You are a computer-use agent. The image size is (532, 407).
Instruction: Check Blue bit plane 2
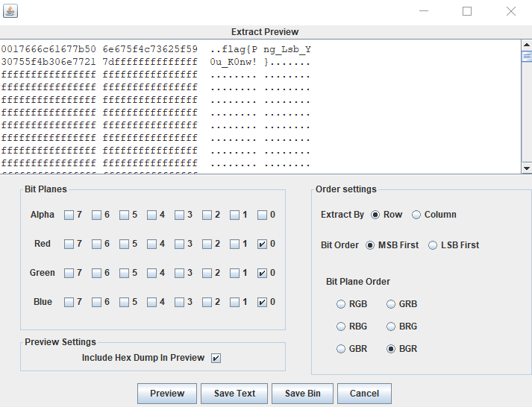click(207, 303)
